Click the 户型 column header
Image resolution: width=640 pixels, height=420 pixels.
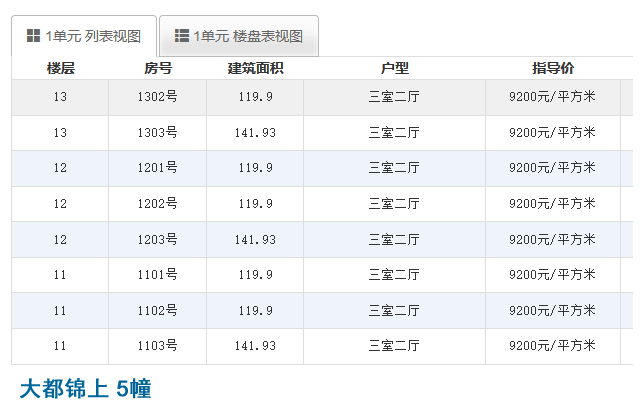coord(394,68)
